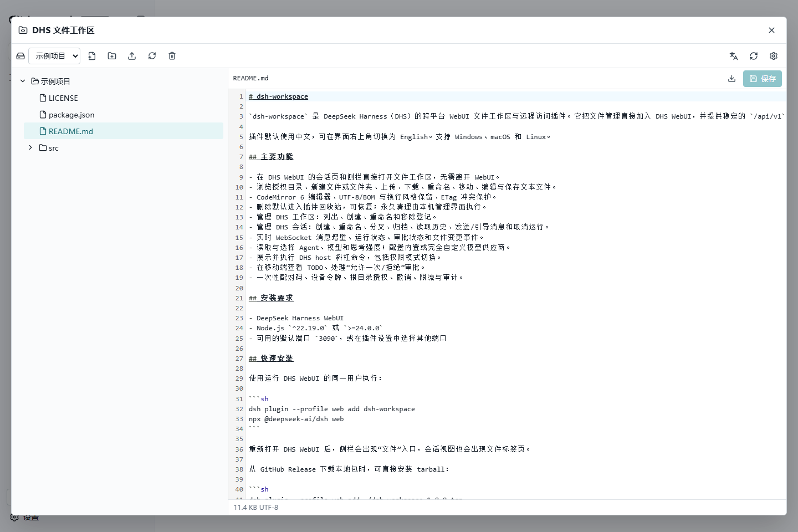Image resolution: width=798 pixels, height=532 pixels.
Task: Open the LICENSE file
Action: (59, 98)
